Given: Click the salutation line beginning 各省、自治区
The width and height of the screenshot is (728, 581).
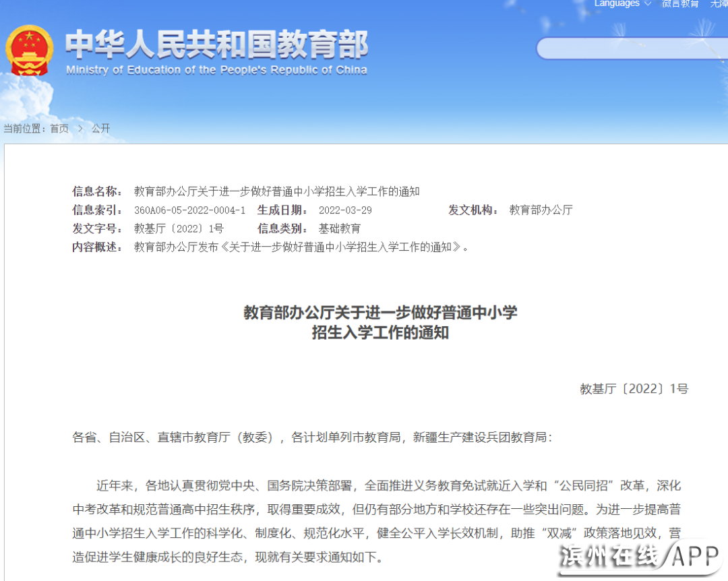Looking at the screenshot, I should pyautogui.click(x=311, y=437).
